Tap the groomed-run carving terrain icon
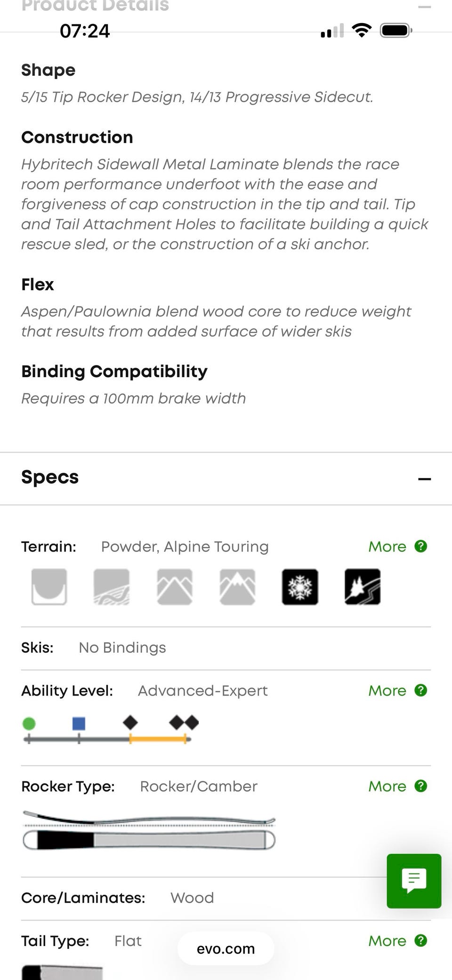The image size is (452, 980). click(x=112, y=586)
